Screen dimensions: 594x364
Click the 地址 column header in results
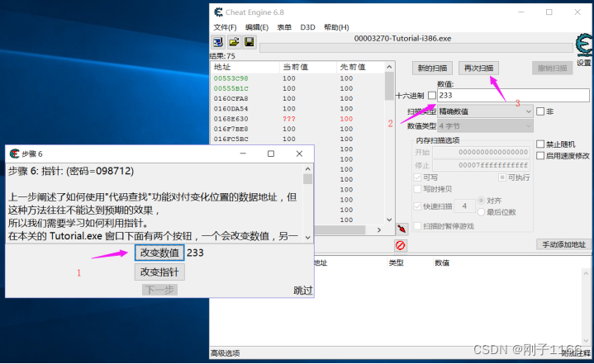click(x=245, y=67)
